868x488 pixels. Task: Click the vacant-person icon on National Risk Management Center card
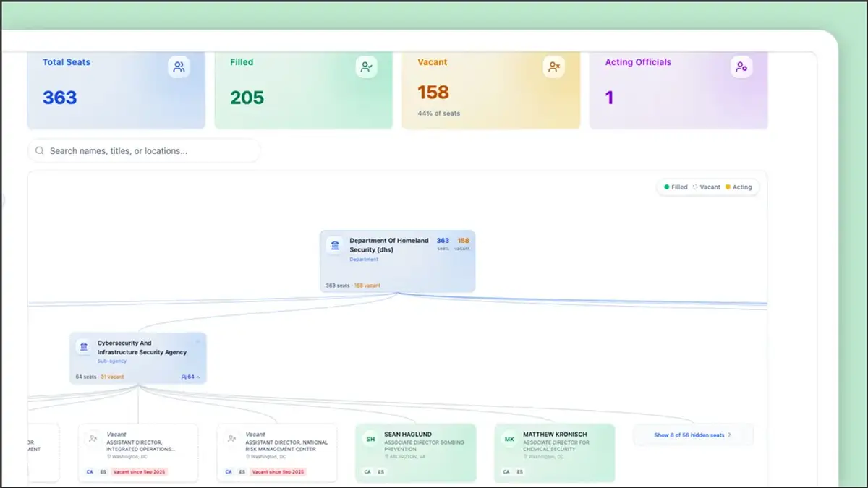point(231,439)
